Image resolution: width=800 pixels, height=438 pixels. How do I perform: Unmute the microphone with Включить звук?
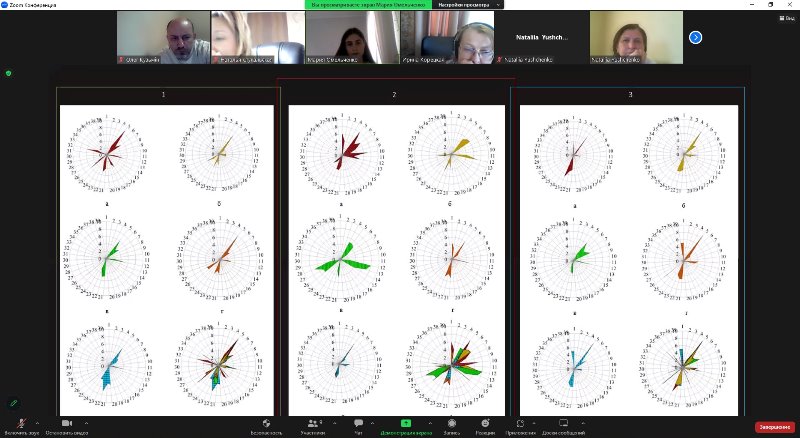21,426
